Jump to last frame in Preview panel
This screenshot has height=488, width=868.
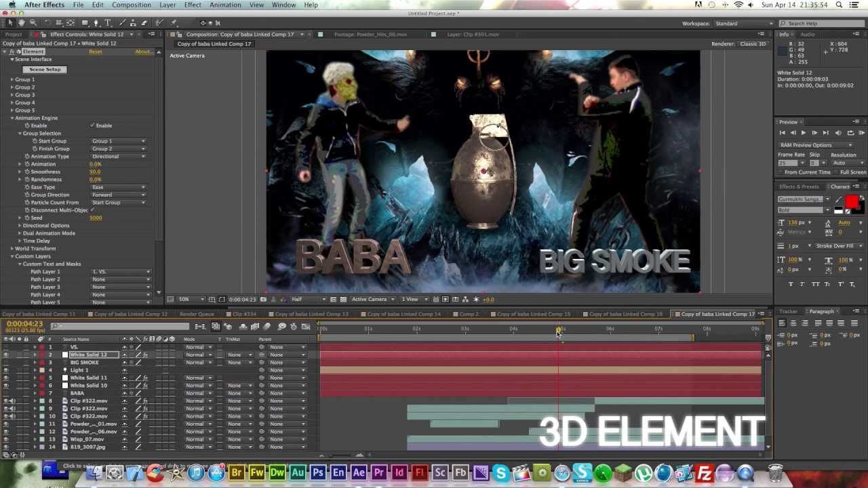(825, 133)
